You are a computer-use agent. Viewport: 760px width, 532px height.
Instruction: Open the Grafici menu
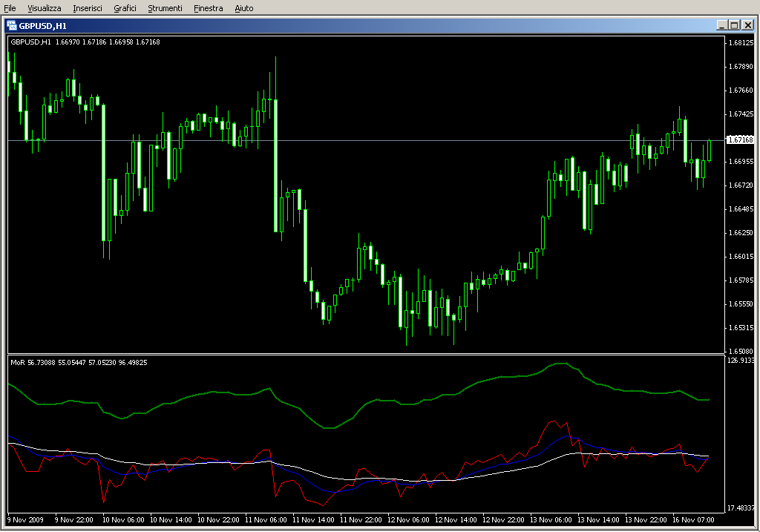(x=125, y=8)
